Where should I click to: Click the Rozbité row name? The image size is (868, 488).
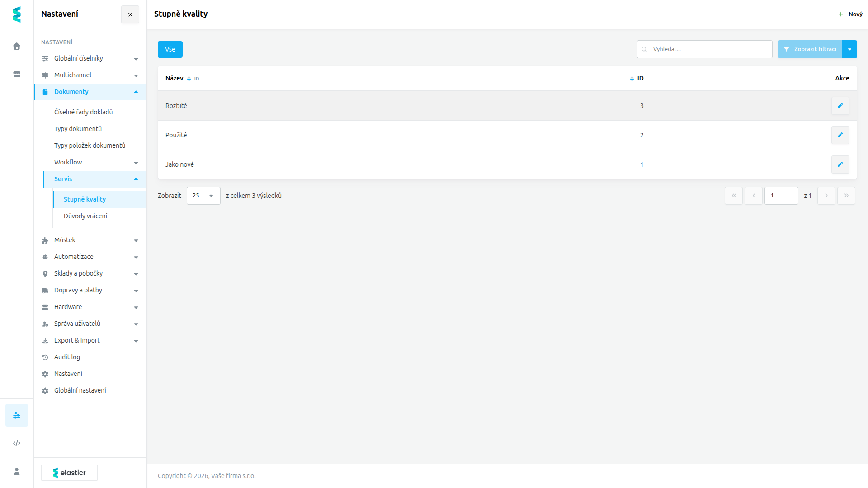coord(176,106)
